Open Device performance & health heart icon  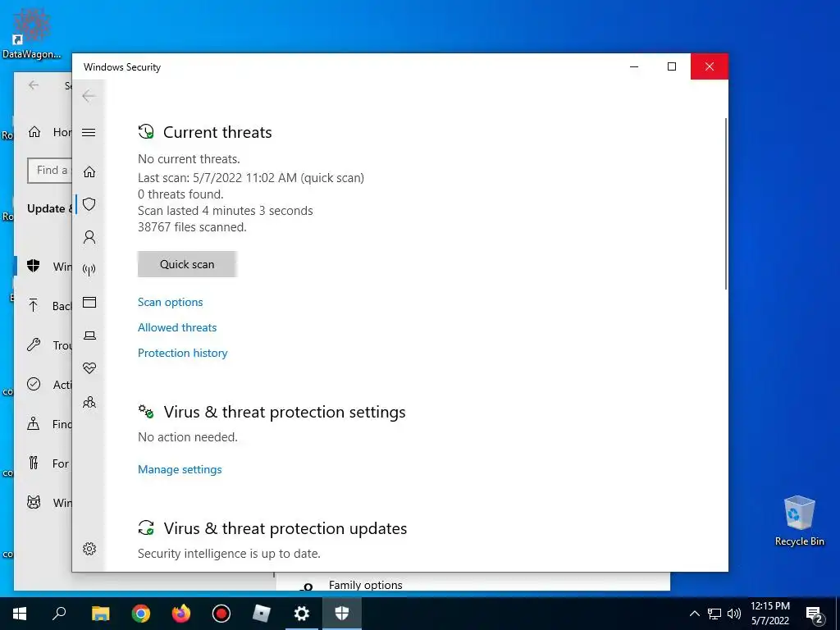pos(89,368)
